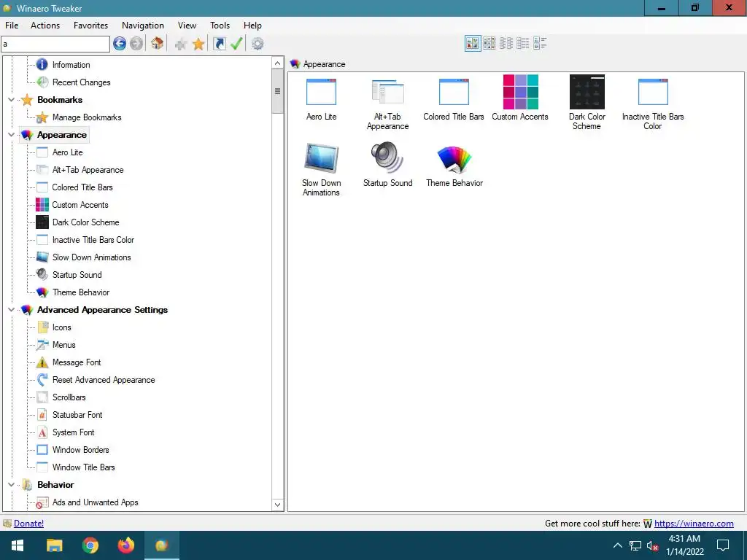Select Information in the tree
Image resolution: width=747 pixels, height=560 pixels.
(71, 65)
